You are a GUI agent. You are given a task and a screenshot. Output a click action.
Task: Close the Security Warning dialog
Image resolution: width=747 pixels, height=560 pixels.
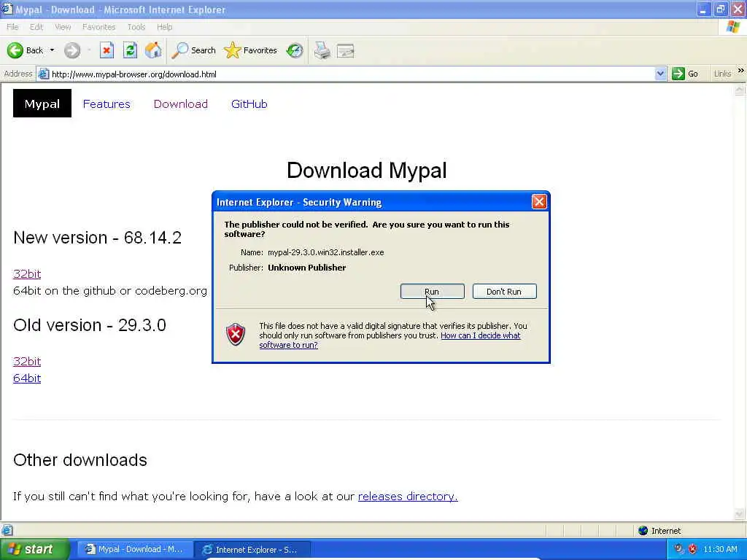click(x=539, y=202)
